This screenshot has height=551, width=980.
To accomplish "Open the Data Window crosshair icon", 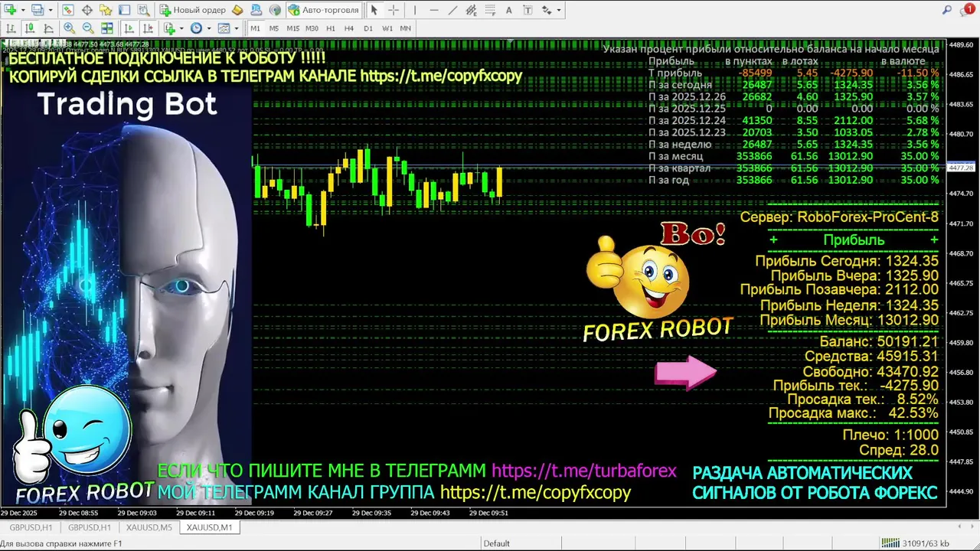I will tap(87, 10).
